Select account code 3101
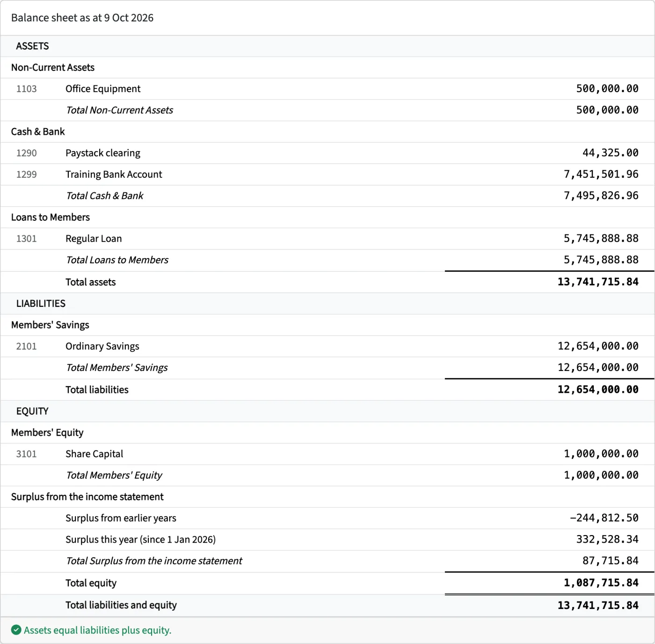 coord(26,454)
